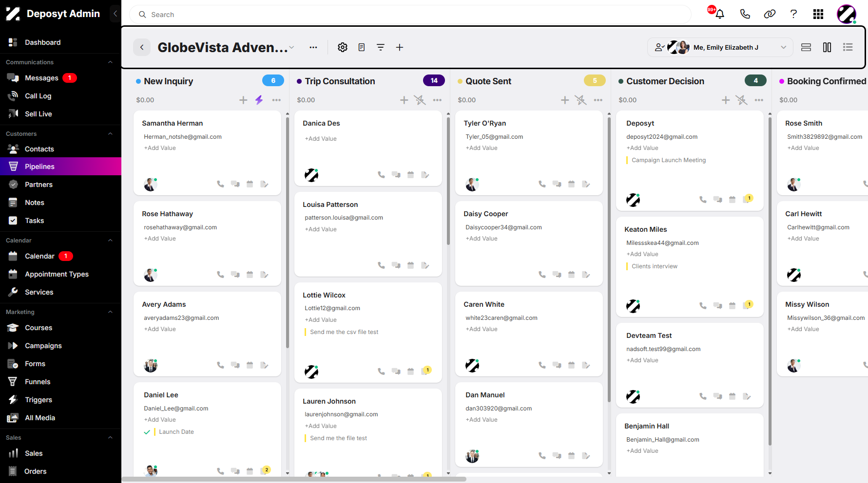Click +Add Value on Rose Hathaway card
This screenshot has height=483, width=868.
click(x=160, y=239)
